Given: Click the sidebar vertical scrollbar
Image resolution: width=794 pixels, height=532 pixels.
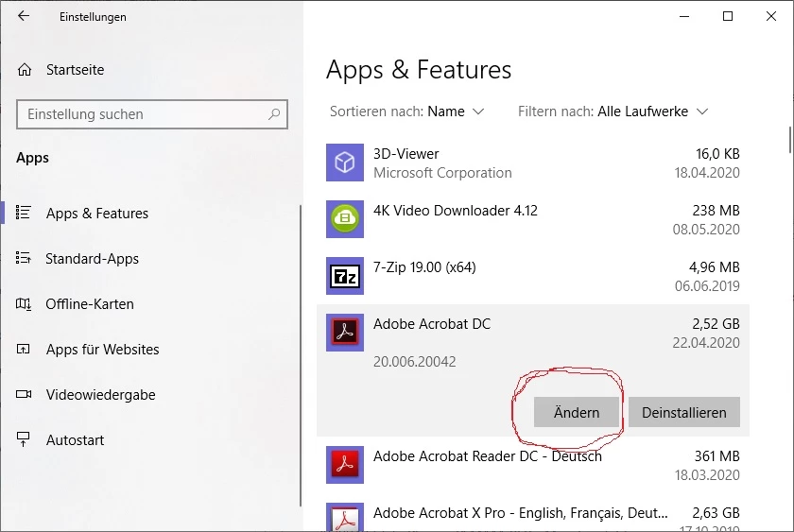Looking at the screenshot, I should [301, 355].
